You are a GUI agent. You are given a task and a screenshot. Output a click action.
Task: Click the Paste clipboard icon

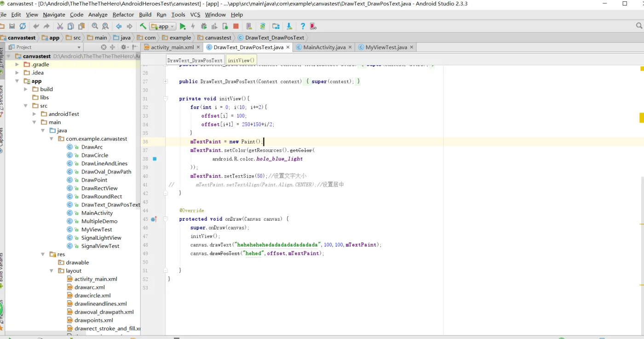[x=81, y=26]
